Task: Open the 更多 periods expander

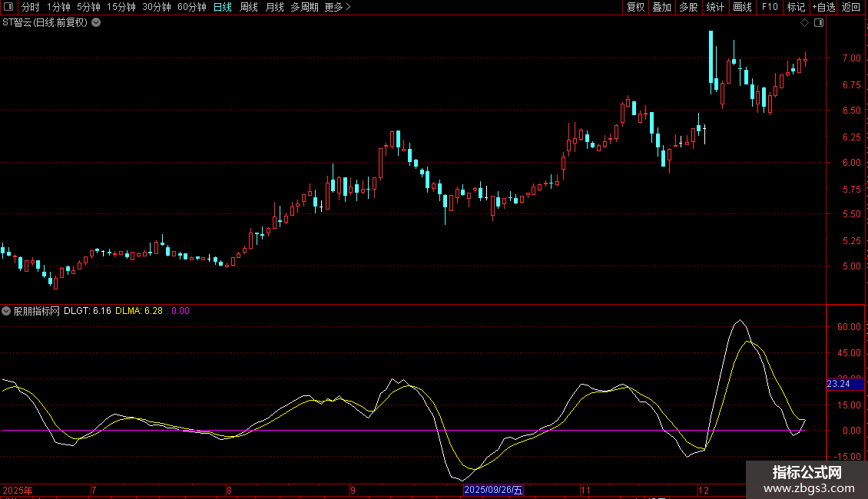Action: click(337, 7)
